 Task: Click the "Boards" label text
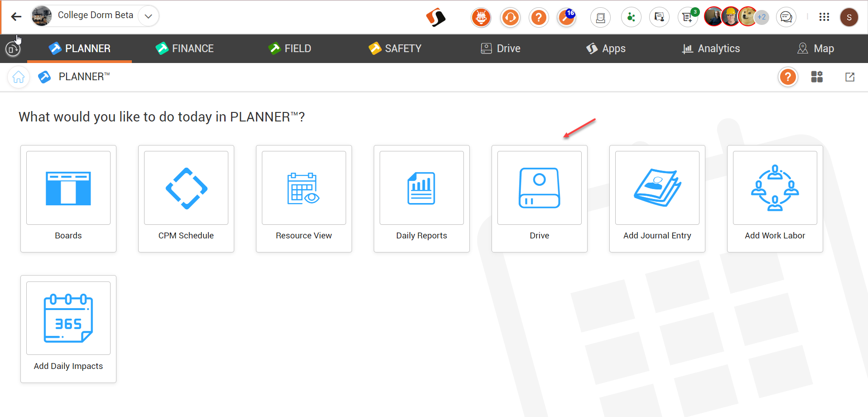coord(68,236)
